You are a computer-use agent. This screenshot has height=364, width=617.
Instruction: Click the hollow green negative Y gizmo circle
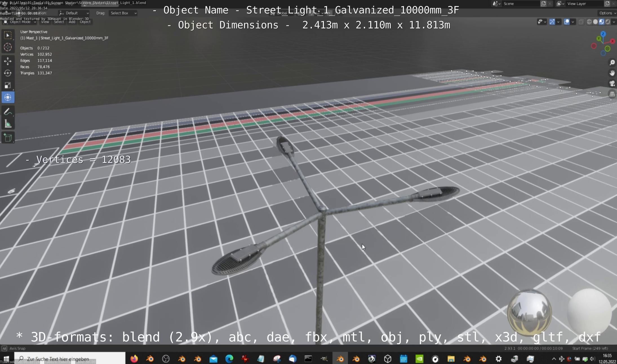[x=608, y=49]
